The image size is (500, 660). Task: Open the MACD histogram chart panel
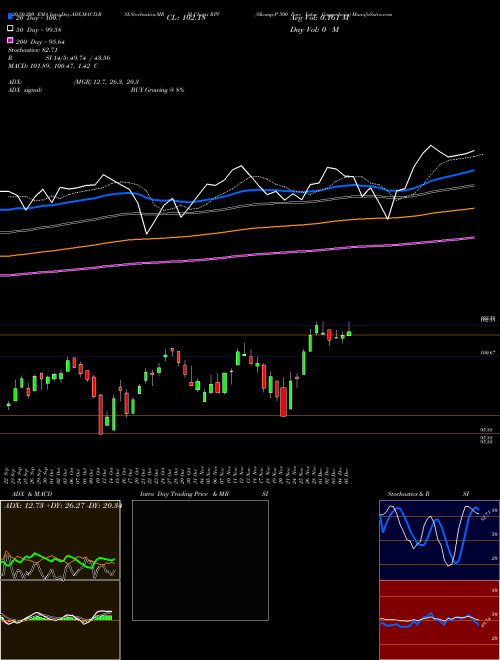point(60,620)
